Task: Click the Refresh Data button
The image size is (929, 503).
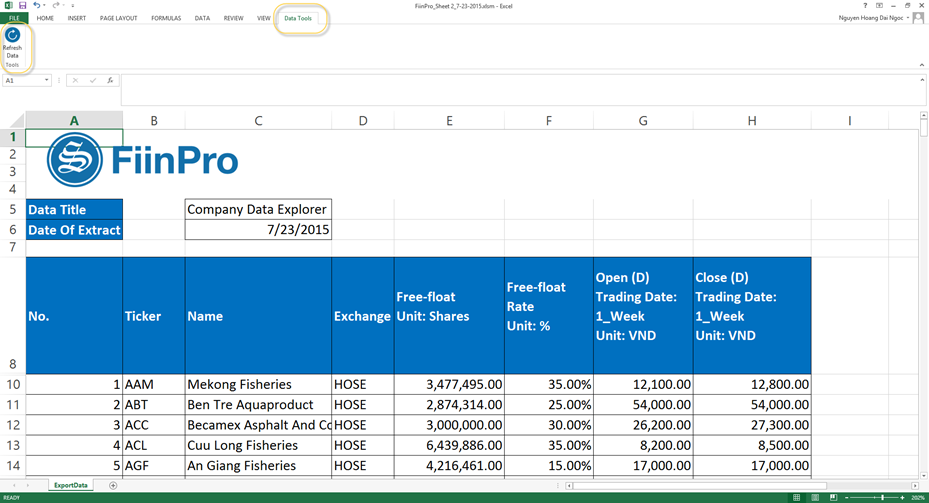Action: point(12,43)
